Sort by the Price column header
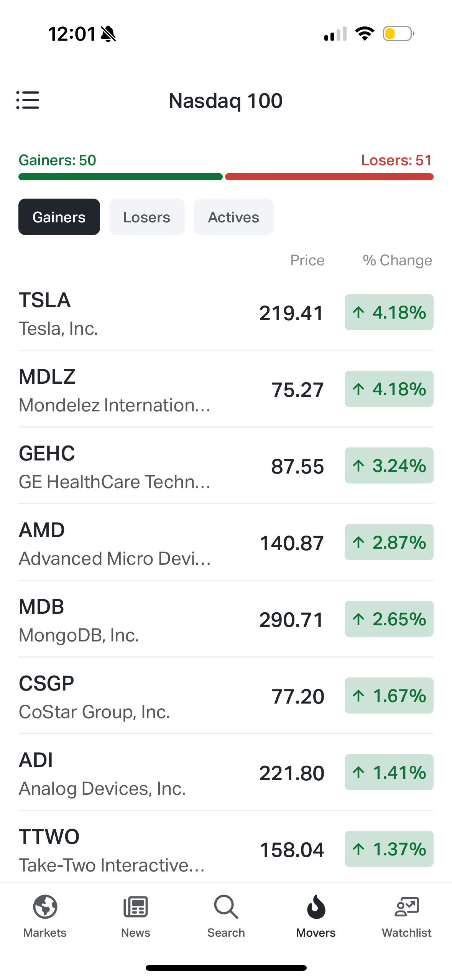 (307, 260)
